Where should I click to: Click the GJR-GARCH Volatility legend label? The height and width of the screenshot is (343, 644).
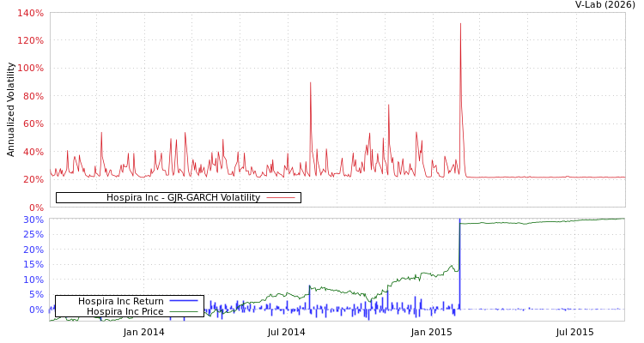183,198
